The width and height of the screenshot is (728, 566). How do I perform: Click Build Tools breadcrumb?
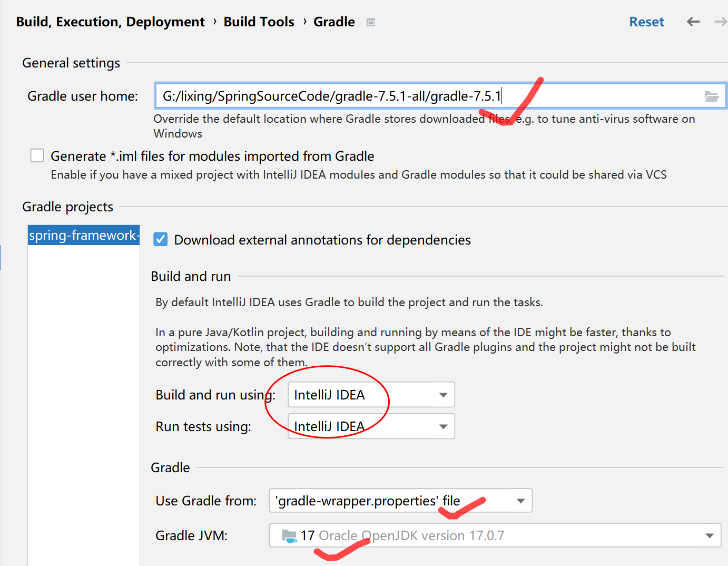pyautogui.click(x=259, y=22)
